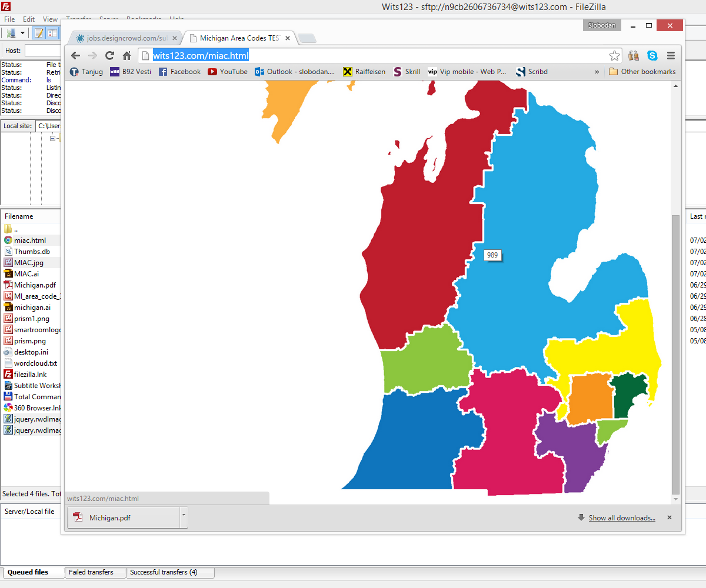
Task: Click the Skype extension icon
Action: click(652, 56)
